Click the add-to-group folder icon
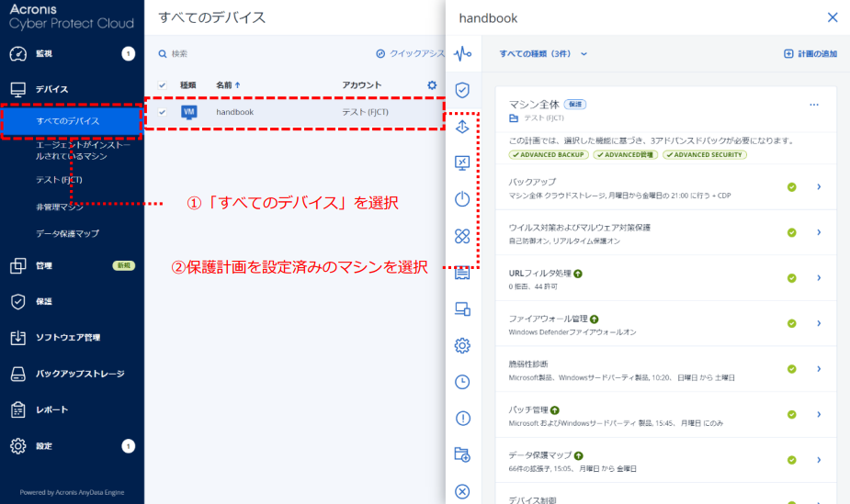This screenshot has height=504, width=850. (462, 454)
